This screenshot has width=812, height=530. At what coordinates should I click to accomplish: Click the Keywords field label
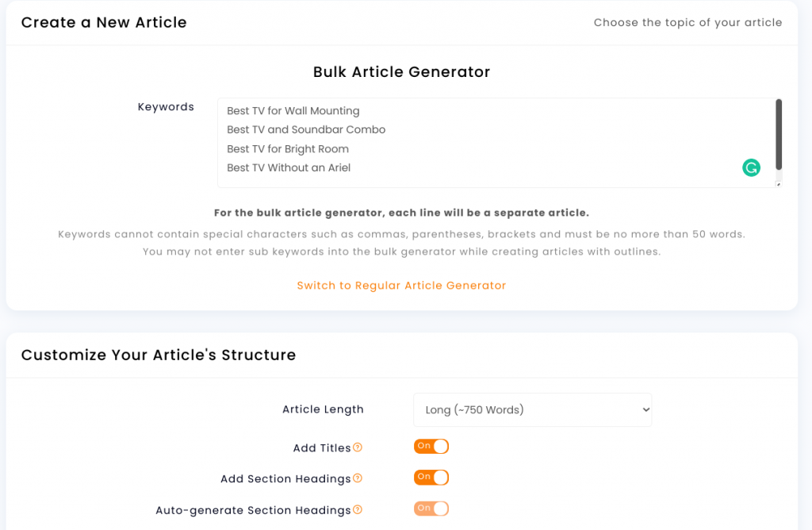click(x=166, y=107)
